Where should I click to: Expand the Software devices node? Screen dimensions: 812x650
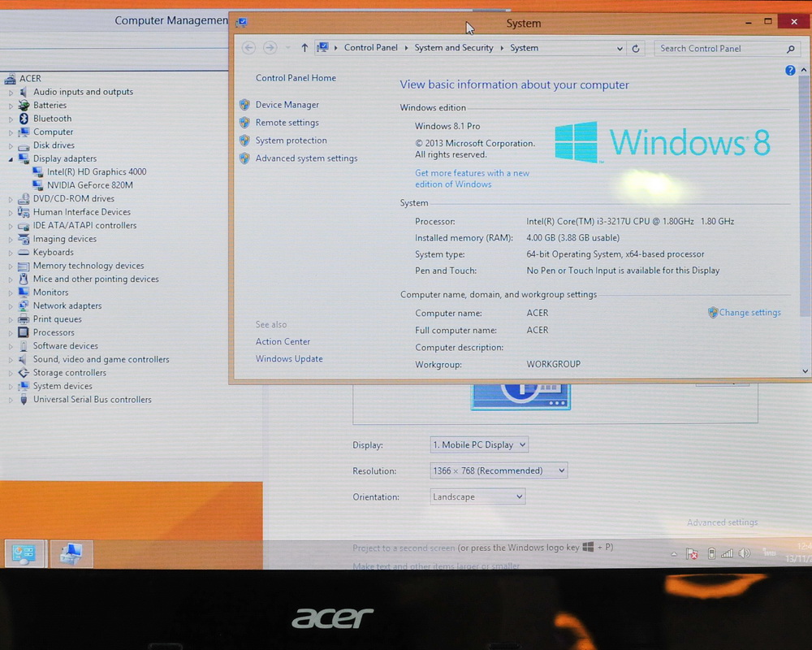tap(11, 346)
